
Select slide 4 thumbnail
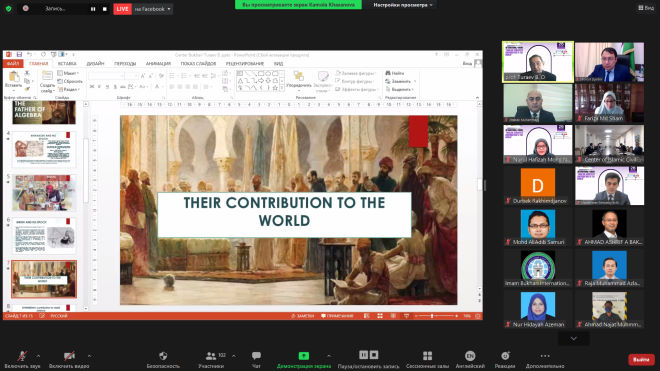pos(44,149)
